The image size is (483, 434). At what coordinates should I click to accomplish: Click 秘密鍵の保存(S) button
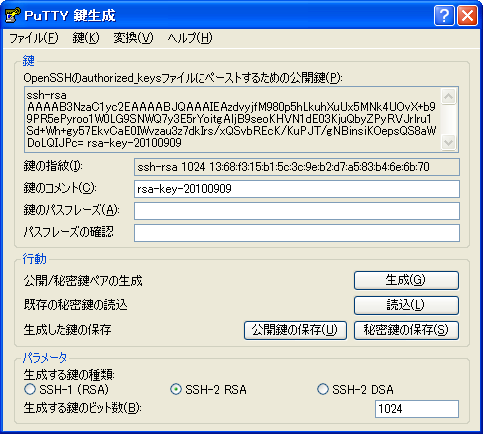406,330
